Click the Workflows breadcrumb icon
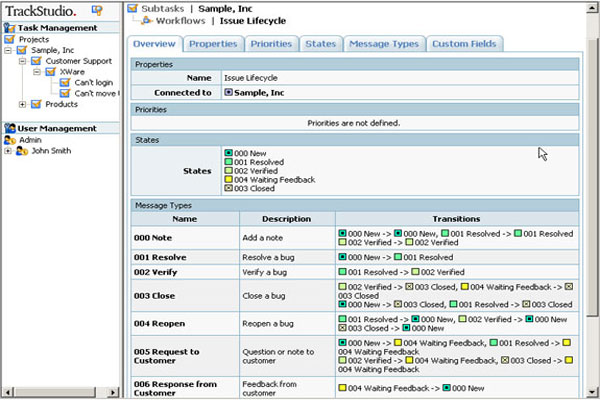600x400 pixels. [x=149, y=20]
